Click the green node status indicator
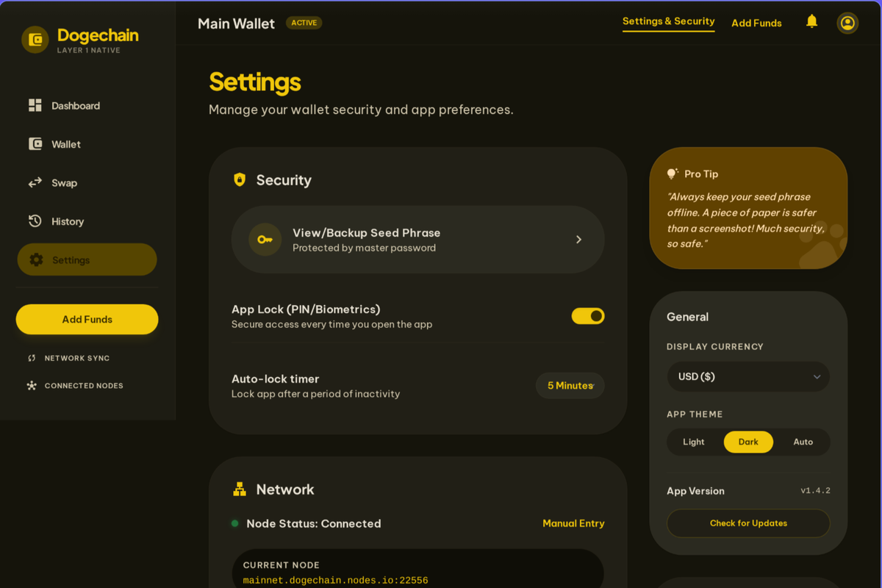The image size is (882, 588). point(235,523)
